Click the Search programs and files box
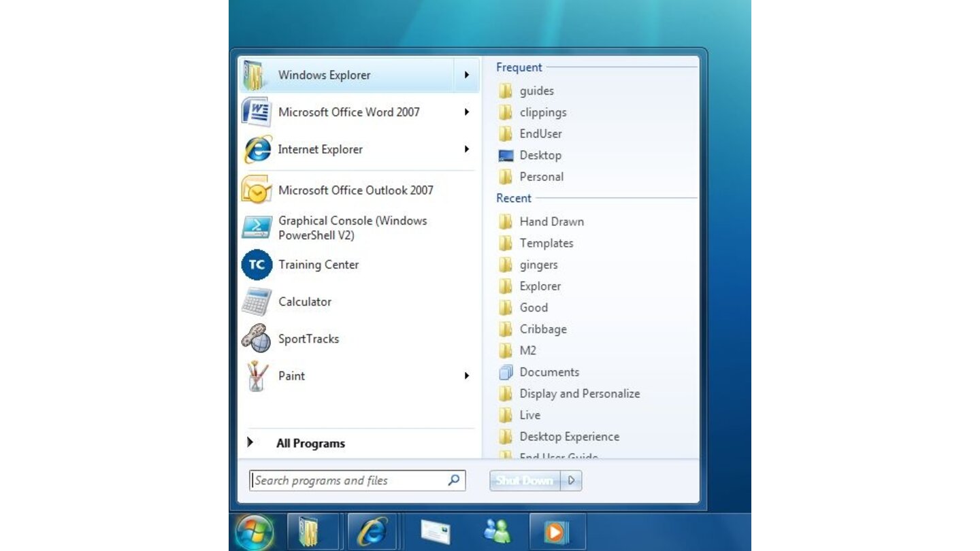Viewport: 980px width, 551px height. 357,480
